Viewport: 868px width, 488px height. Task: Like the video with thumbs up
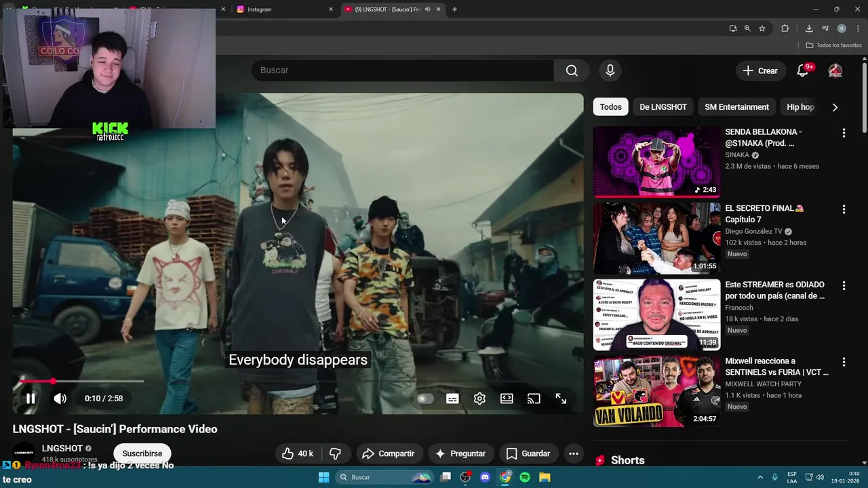point(298,453)
